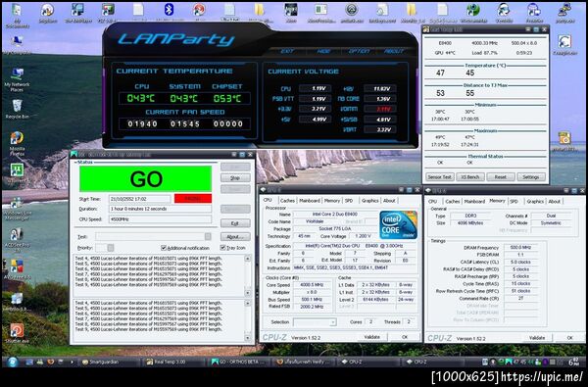Open the ACDSee Pro desktop shortcut
588x387 pixels.
(17, 240)
